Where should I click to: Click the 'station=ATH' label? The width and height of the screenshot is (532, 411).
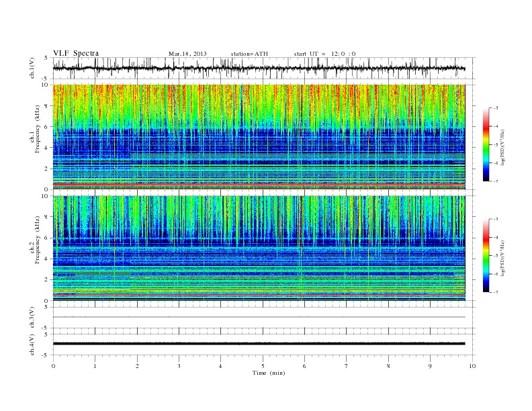tap(249, 54)
